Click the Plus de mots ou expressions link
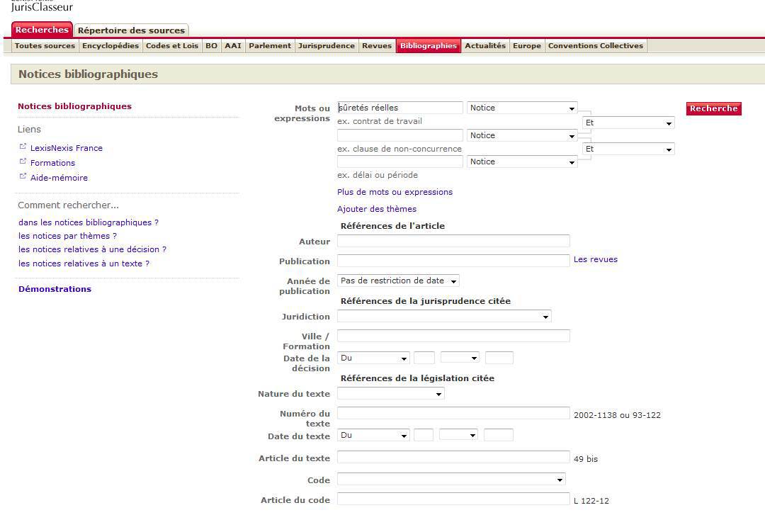This screenshot has width=765, height=532. pos(395,192)
